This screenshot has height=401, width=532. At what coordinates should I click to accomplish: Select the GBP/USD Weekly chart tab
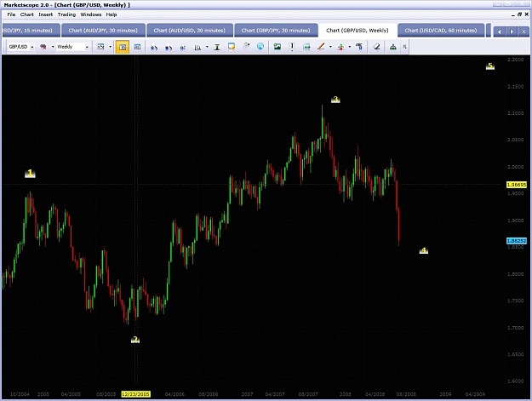coord(358,30)
